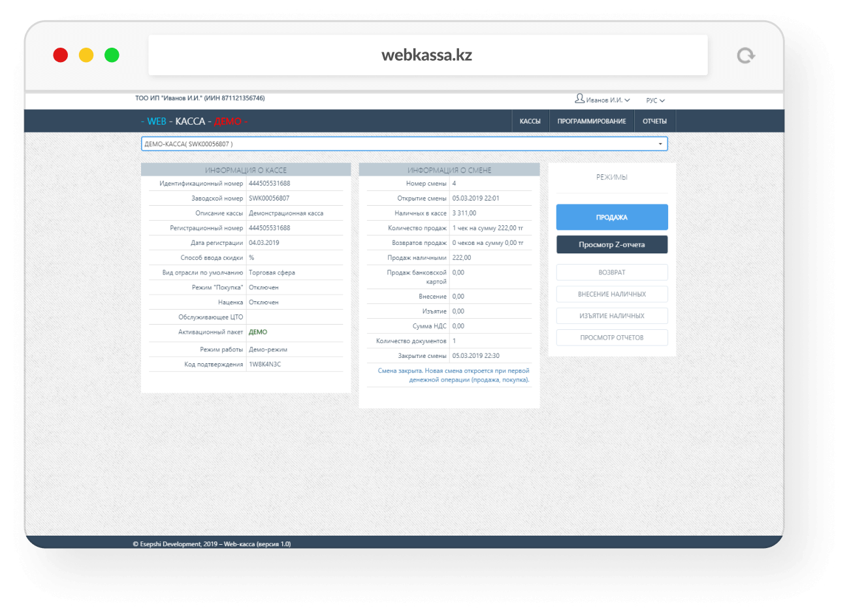Click the cash in register value 3 311,00
The image size is (849, 616).
click(464, 213)
